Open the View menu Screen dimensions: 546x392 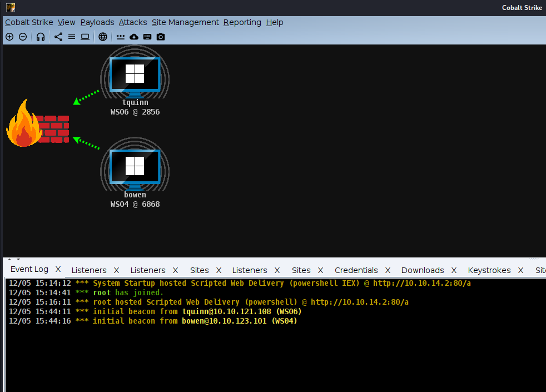coord(67,22)
